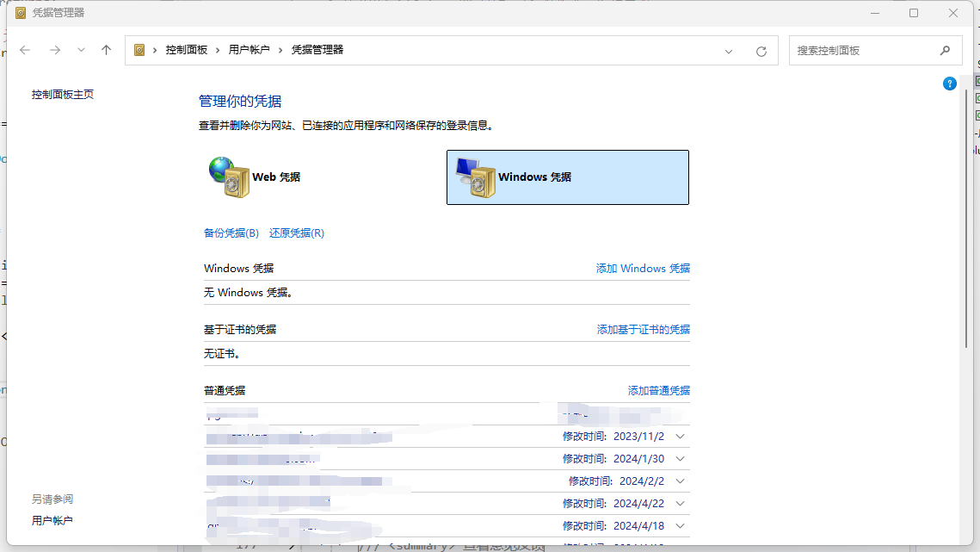Click the Credential Manager title bar icon
This screenshot has width=980, height=552.
coord(21,13)
